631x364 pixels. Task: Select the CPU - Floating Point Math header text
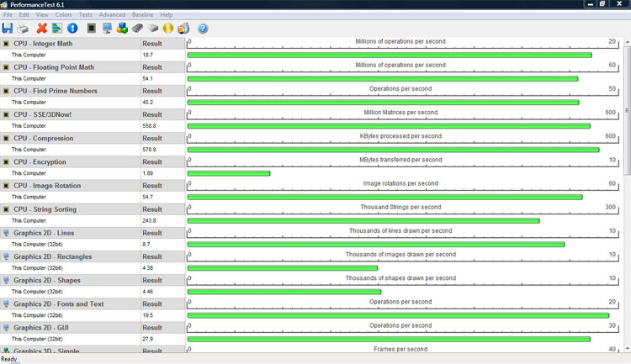54,67
